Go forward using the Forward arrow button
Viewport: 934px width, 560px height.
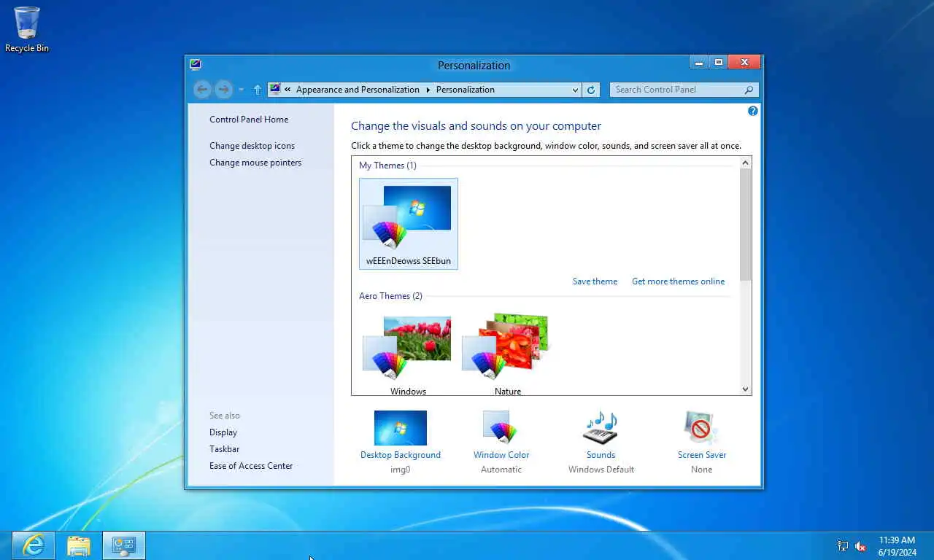click(x=224, y=89)
